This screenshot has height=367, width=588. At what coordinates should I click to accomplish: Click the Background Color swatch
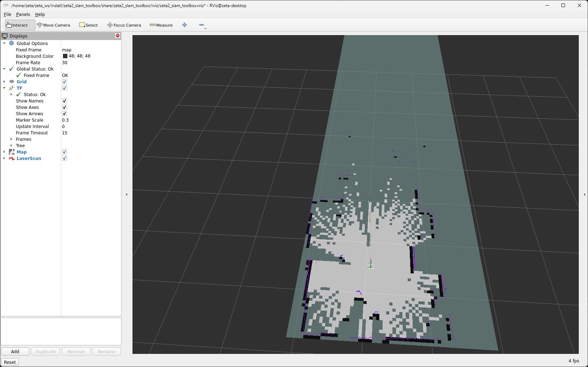point(65,56)
